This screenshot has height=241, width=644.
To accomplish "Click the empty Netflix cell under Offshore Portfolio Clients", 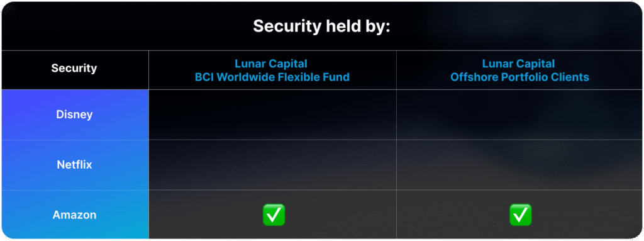I will click(x=520, y=165).
